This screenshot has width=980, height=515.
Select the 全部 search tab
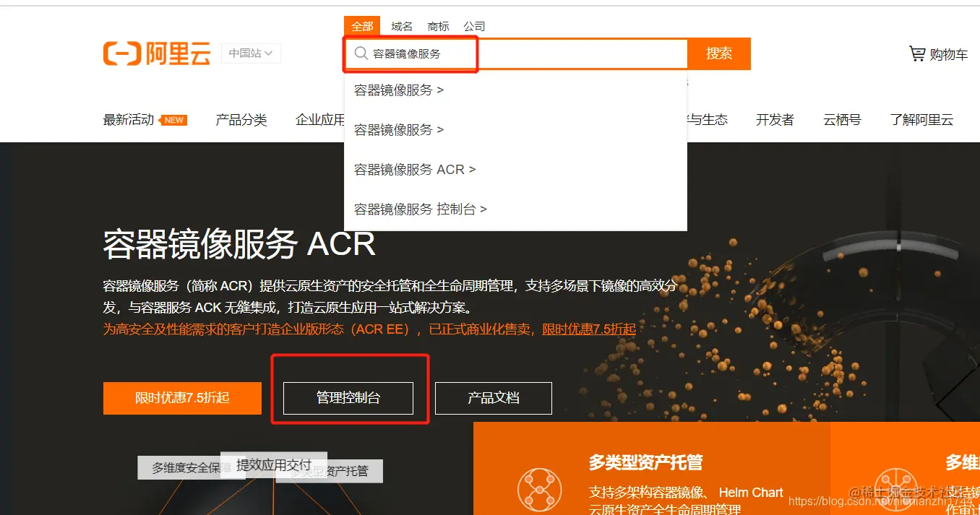pos(362,26)
